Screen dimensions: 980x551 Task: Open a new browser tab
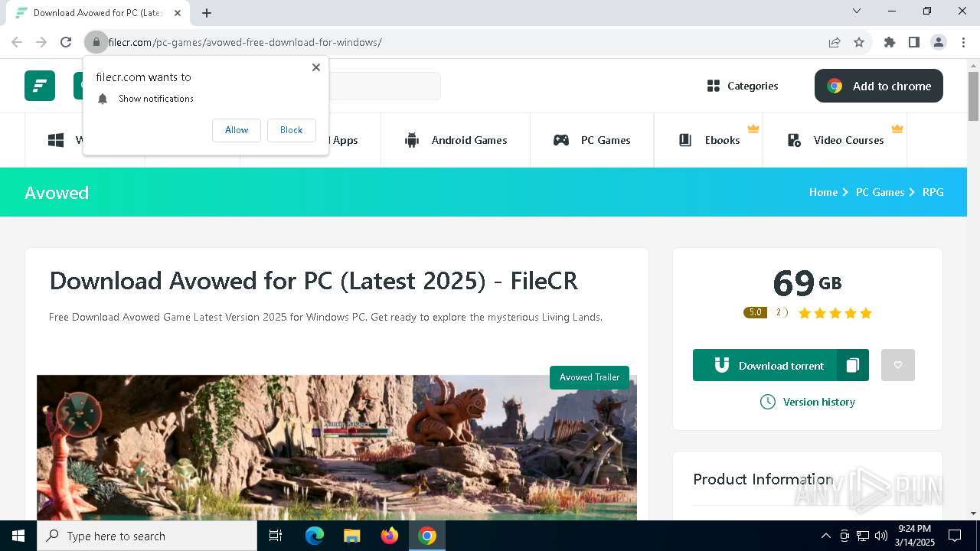coord(207,12)
